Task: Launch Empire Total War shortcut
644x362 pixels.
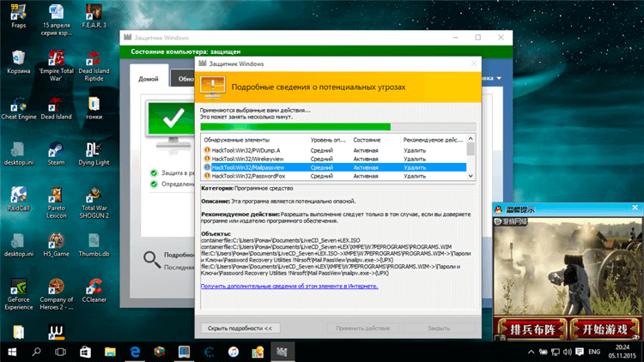Action: pos(57,66)
